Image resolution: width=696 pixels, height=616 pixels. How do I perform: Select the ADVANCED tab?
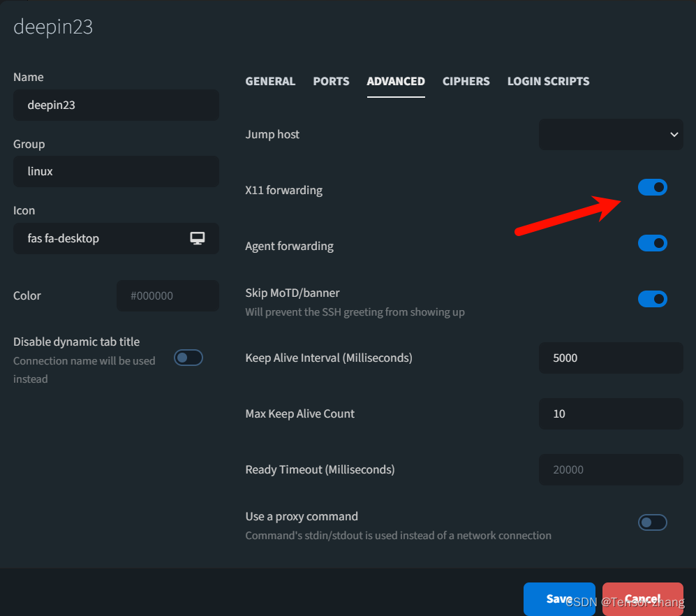396,81
